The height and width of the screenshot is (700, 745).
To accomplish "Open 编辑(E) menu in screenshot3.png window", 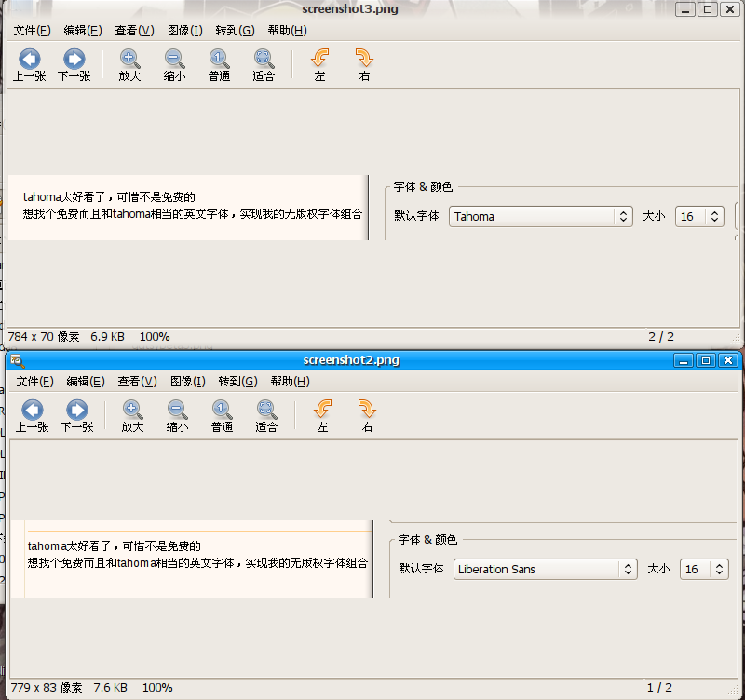I will click(83, 31).
